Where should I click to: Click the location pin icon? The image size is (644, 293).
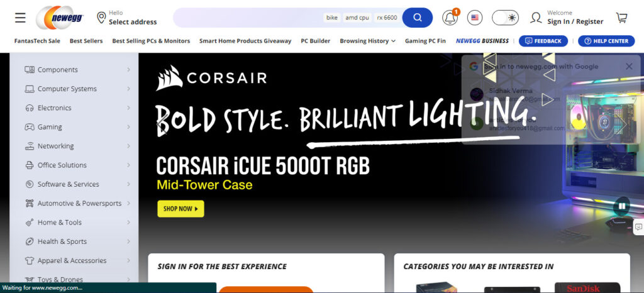click(101, 18)
